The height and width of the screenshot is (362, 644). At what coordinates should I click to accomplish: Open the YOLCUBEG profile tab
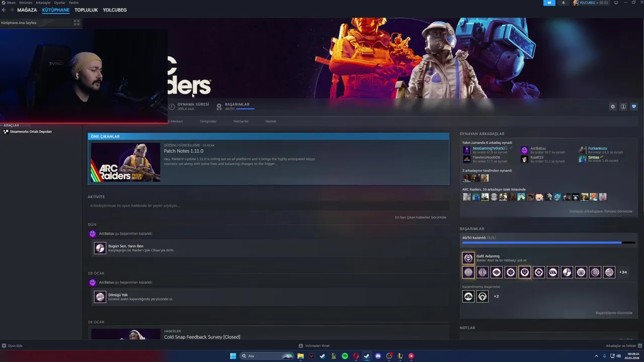[x=115, y=10]
